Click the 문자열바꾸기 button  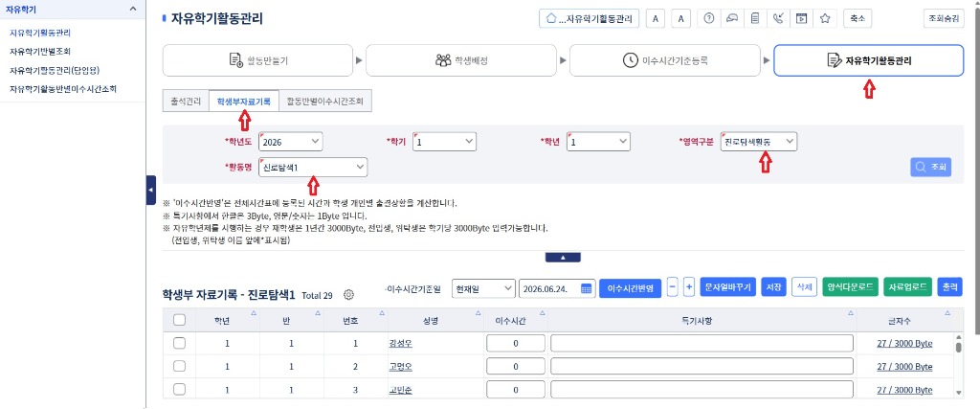(728, 287)
